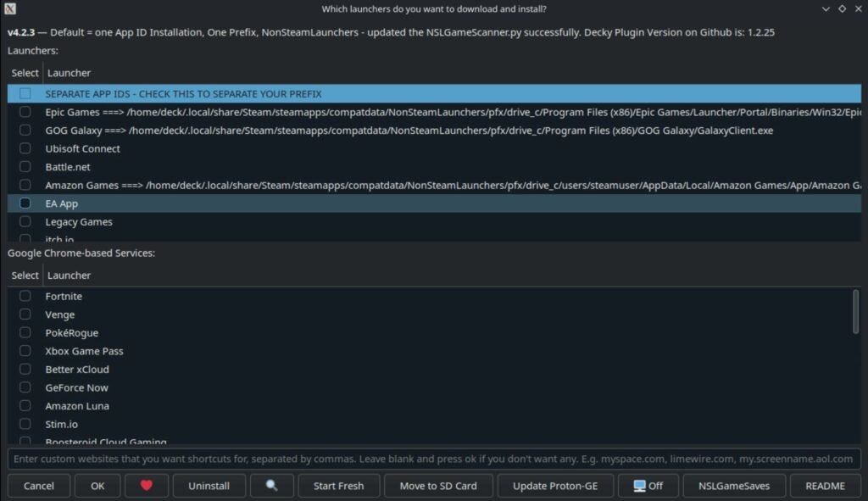Click the Stim.io row label
868x501 pixels.
(x=61, y=424)
